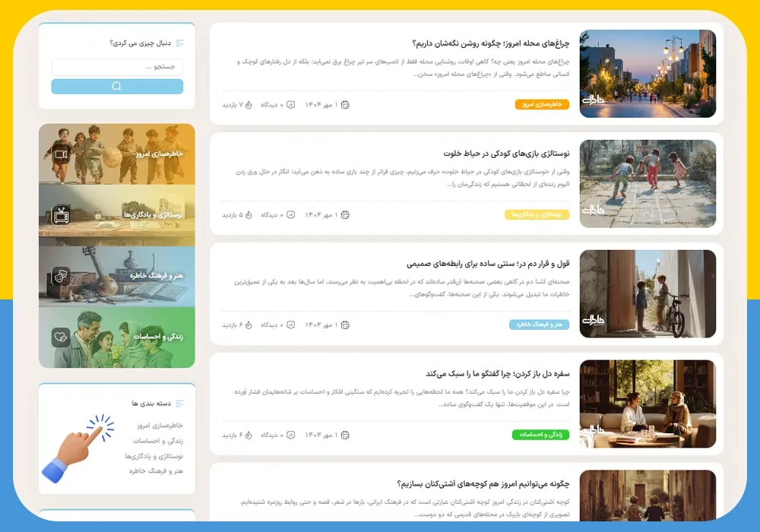Click the TV icon on نوستالژی و یادگاری‌ها banner
Image resolution: width=760 pixels, height=532 pixels.
[x=61, y=215]
